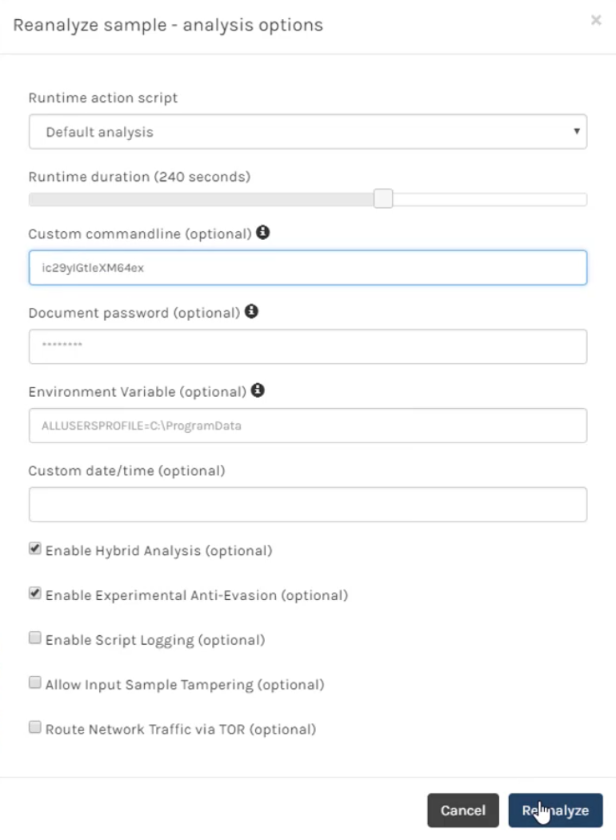The height and width of the screenshot is (840, 616).
Task: Uncheck Enable Hybrid Analysis checkbox
Action: point(35,549)
